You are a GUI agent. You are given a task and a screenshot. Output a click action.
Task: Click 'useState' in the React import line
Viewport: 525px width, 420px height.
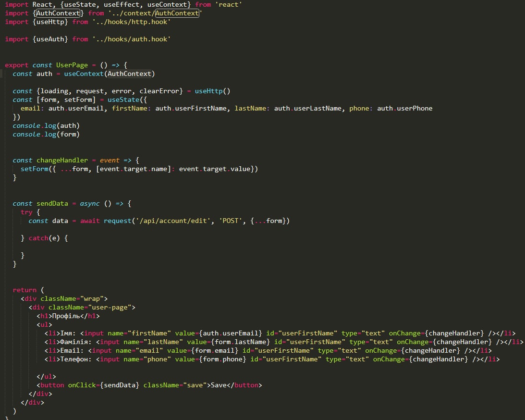pyautogui.click(x=80, y=5)
